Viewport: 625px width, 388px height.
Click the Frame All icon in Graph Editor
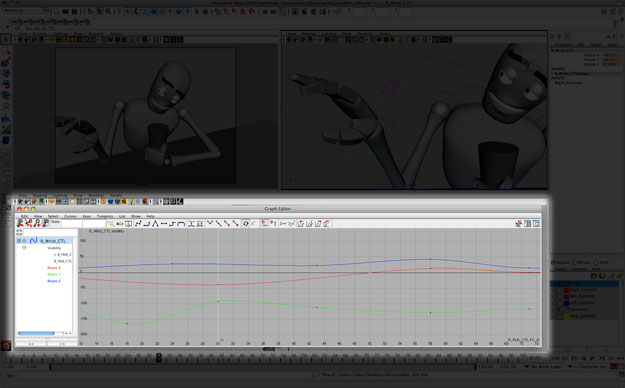click(x=111, y=224)
